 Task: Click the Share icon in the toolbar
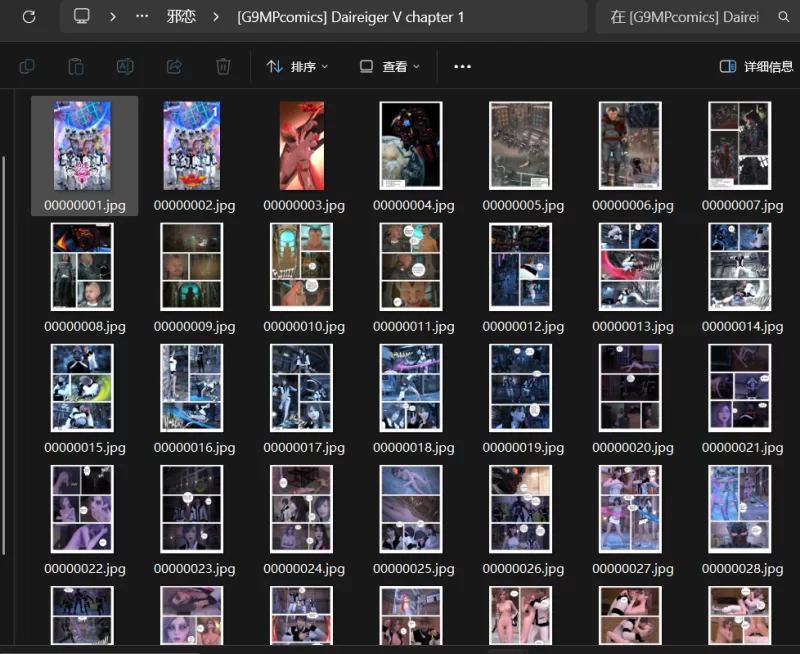(x=174, y=66)
